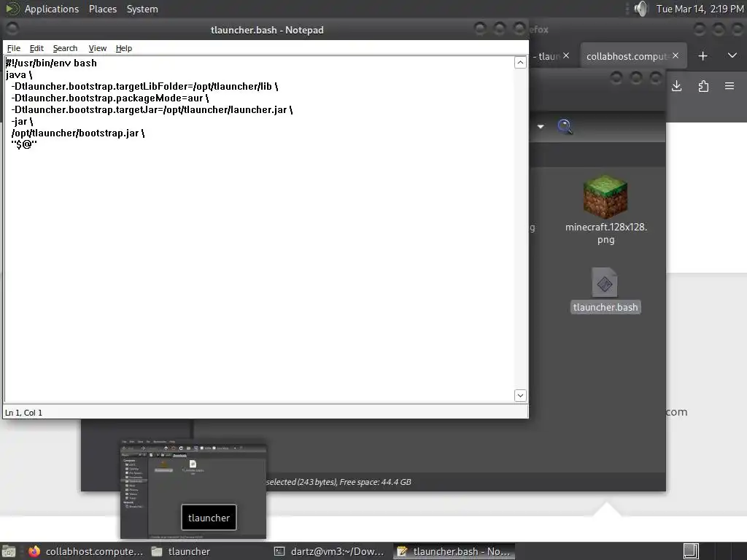
Task: Click the tlauncher window preview thumbnail
Action: tap(193, 489)
